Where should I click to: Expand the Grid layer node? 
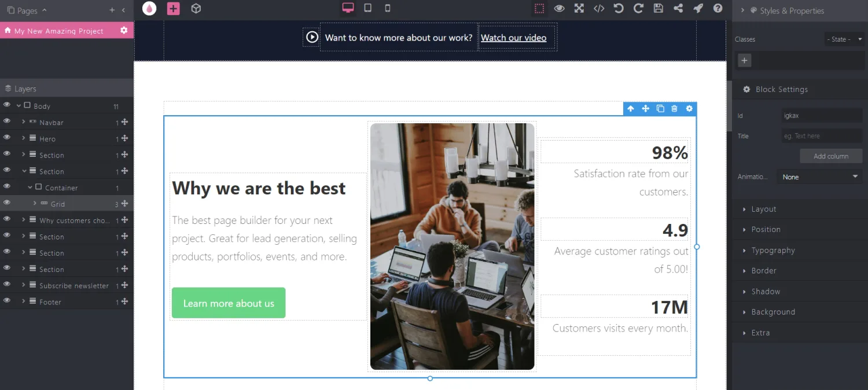tap(35, 204)
